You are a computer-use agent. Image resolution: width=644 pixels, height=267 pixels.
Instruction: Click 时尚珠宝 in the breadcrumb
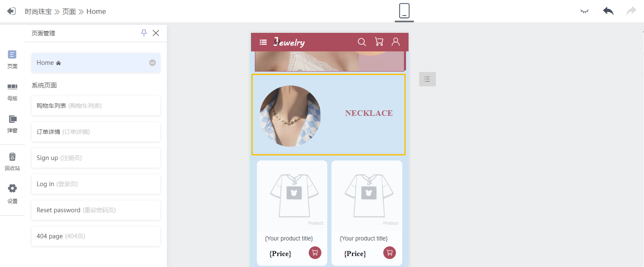pos(38,11)
